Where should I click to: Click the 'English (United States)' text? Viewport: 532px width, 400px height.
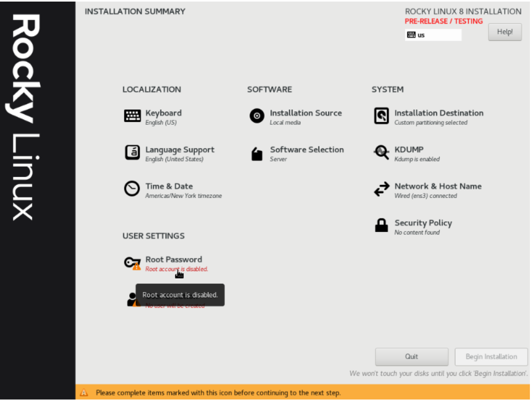coord(174,159)
